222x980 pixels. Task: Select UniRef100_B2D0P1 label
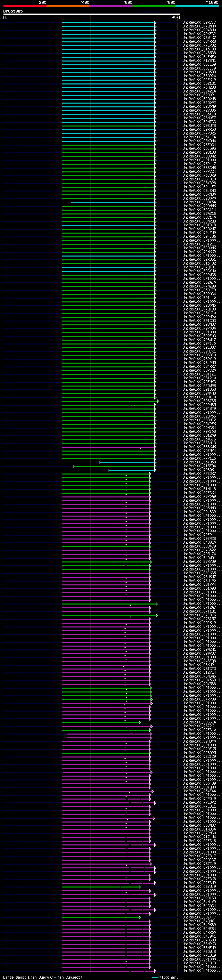(199, 95)
